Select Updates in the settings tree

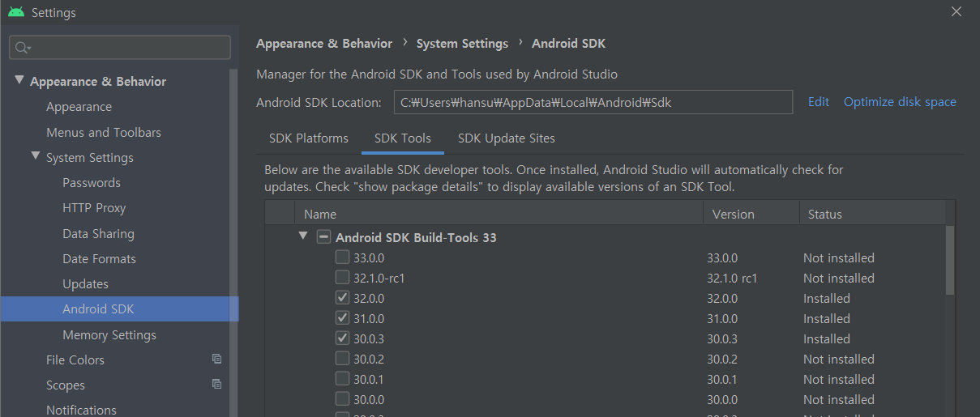pos(85,284)
